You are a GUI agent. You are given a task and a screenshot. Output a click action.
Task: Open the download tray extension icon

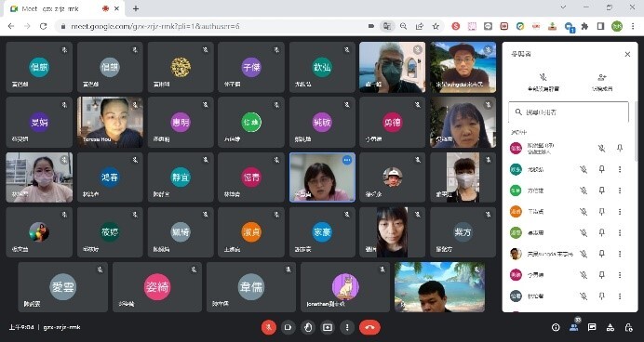click(x=553, y=26)
